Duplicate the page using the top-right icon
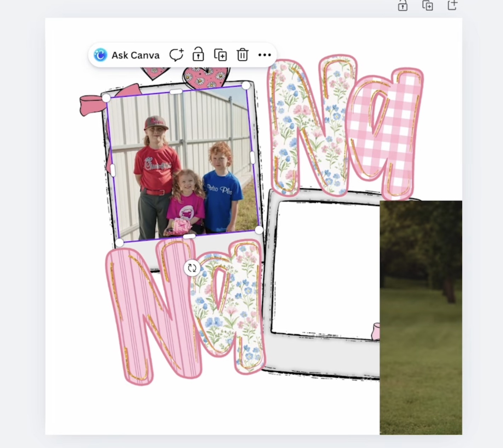 (427, 6)
